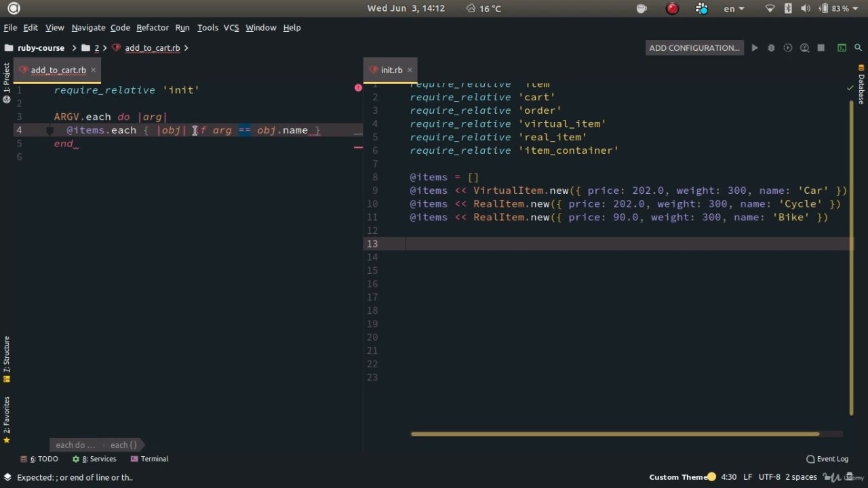
Task: Open the en keyboard layout dropdown
Action: pos(734,8)
